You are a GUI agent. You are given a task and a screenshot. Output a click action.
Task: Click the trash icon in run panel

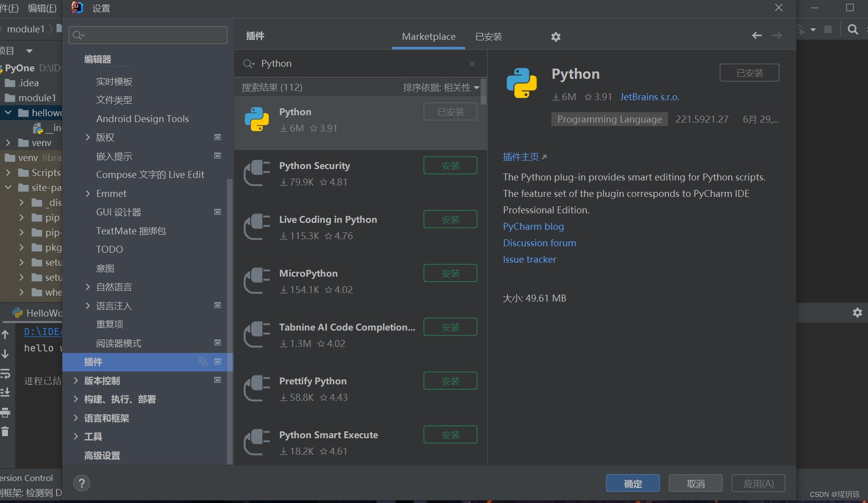[x=5, y=431]
